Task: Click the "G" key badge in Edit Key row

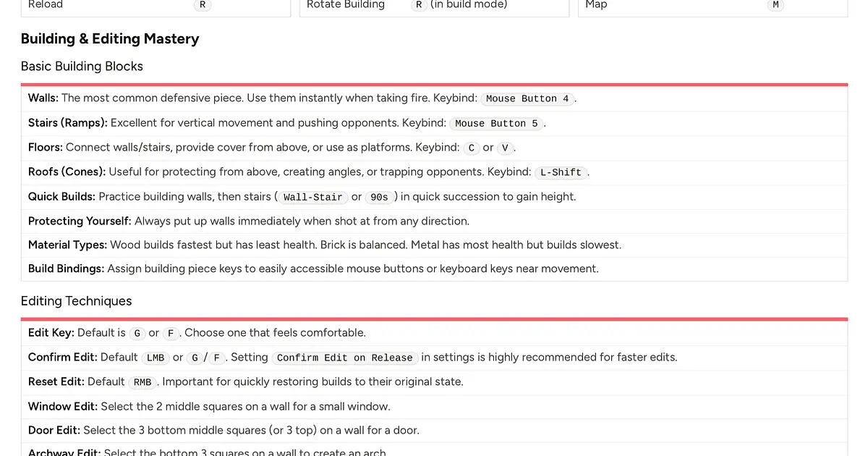Action: [137, 333]
